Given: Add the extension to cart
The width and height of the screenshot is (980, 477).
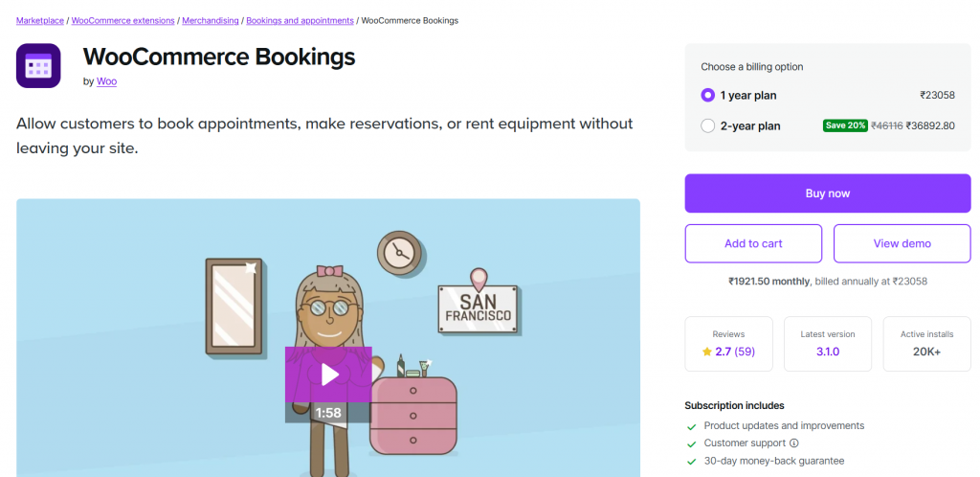Looking at the screenshot, I should (x=753, y=244).
